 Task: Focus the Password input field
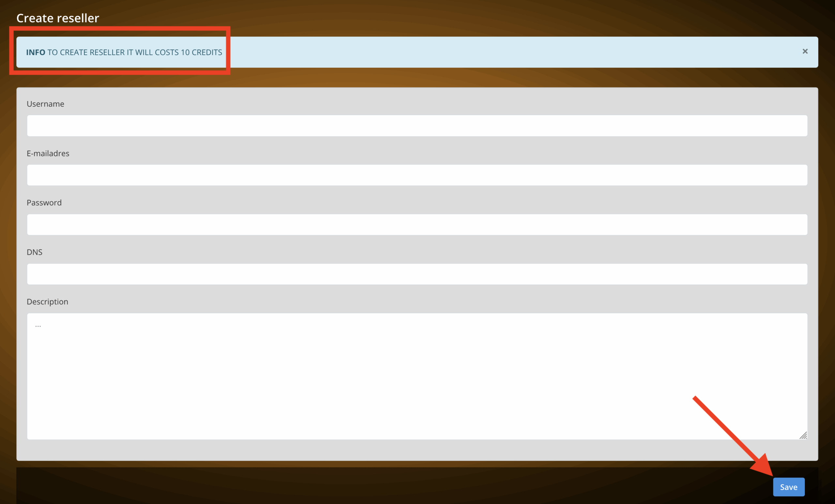(417, 224)
